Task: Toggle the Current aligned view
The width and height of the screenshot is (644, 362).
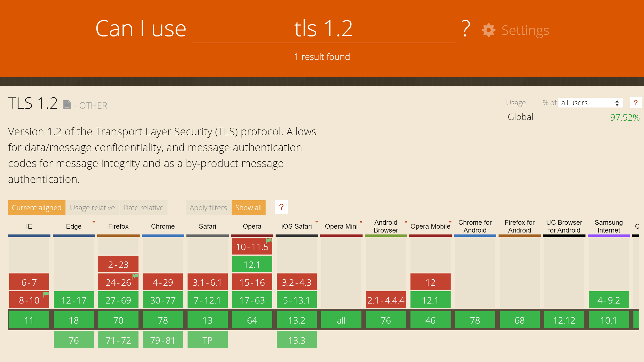Action: [x=36, y=208]
